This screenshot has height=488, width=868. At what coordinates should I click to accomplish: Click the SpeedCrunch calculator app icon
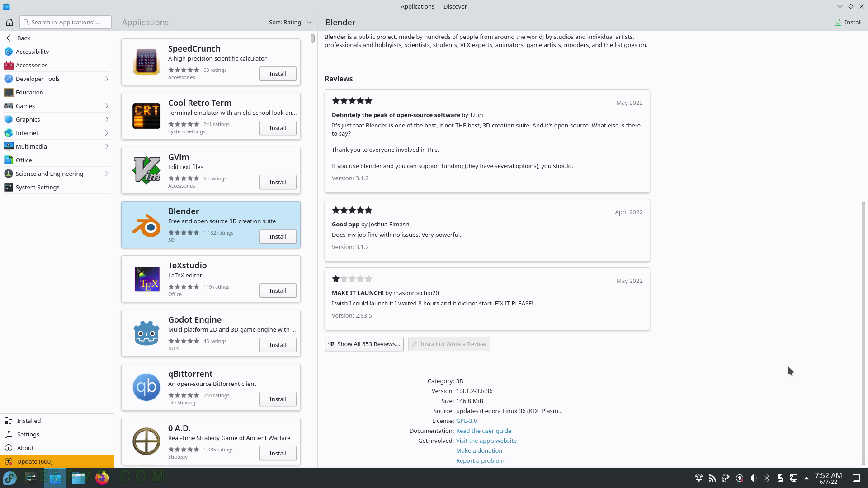(x=146, y=62)
